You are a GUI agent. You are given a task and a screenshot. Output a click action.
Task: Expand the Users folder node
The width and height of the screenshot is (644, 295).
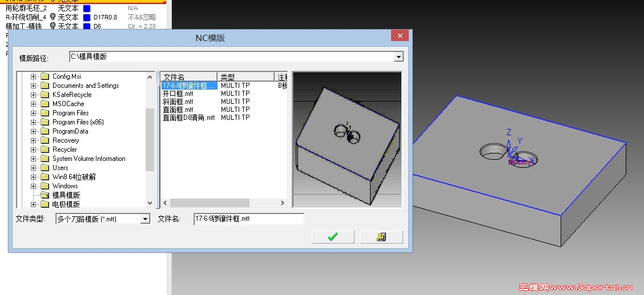pyautogui.click(x=33, y=168)
